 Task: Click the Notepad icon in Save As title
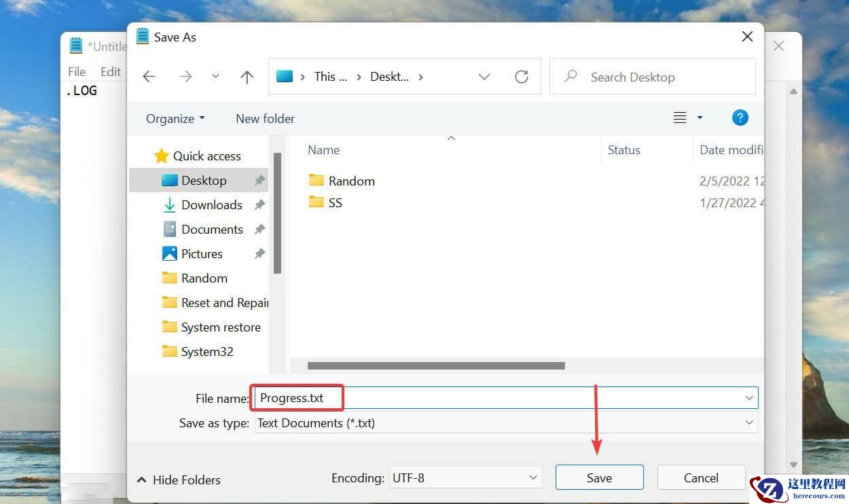tap(143, 37)
